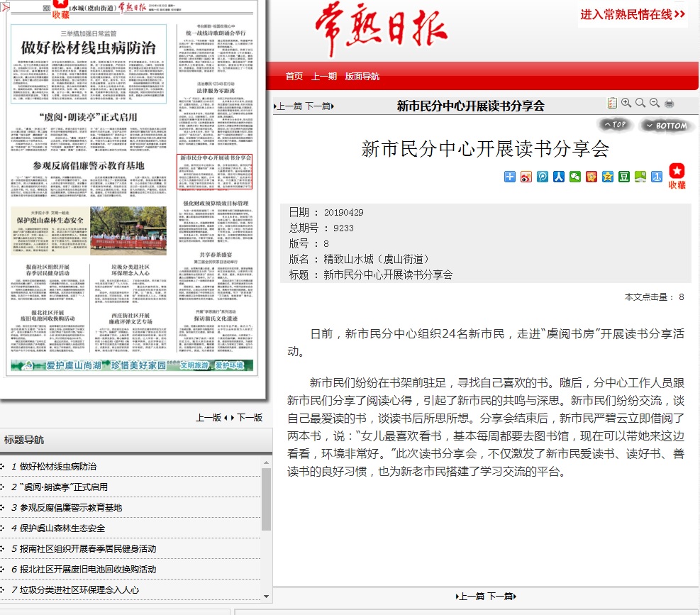Click the 版名 value 精致山水城（虞山街道）
This screenshot has height=615, width=700.
pyautogui.click(x=377, y=259)
